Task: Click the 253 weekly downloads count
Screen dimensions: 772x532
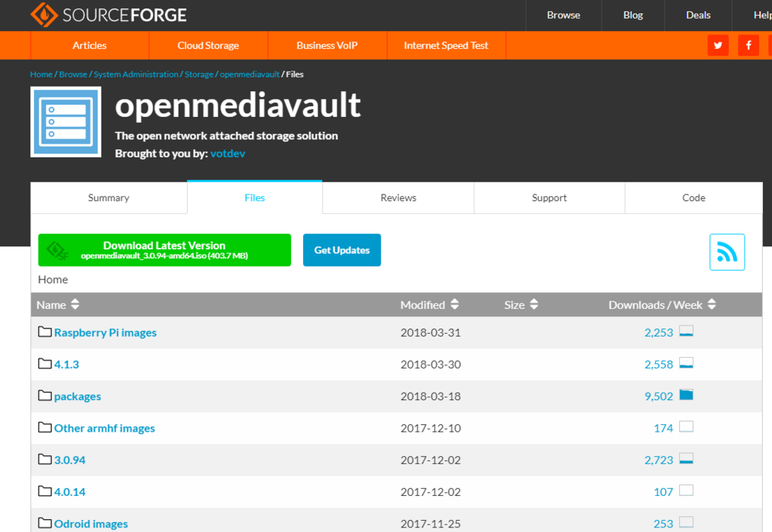Action: point(663,524)
